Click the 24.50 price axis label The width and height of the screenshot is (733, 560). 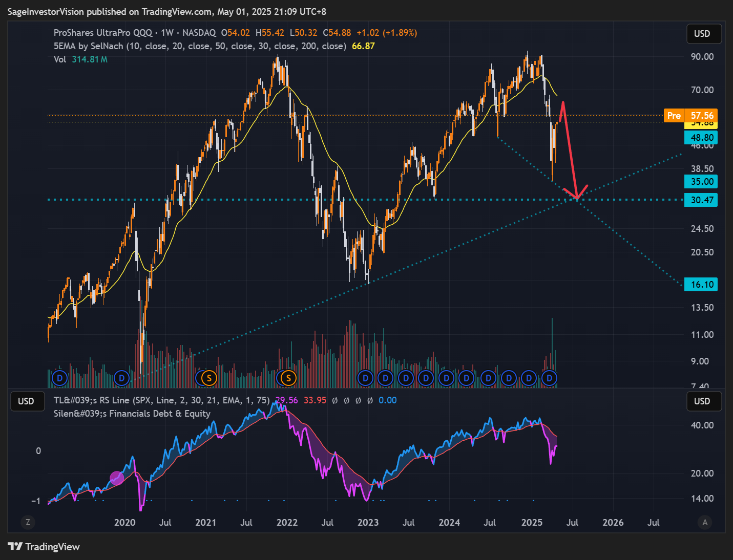(x=702, y=229)
